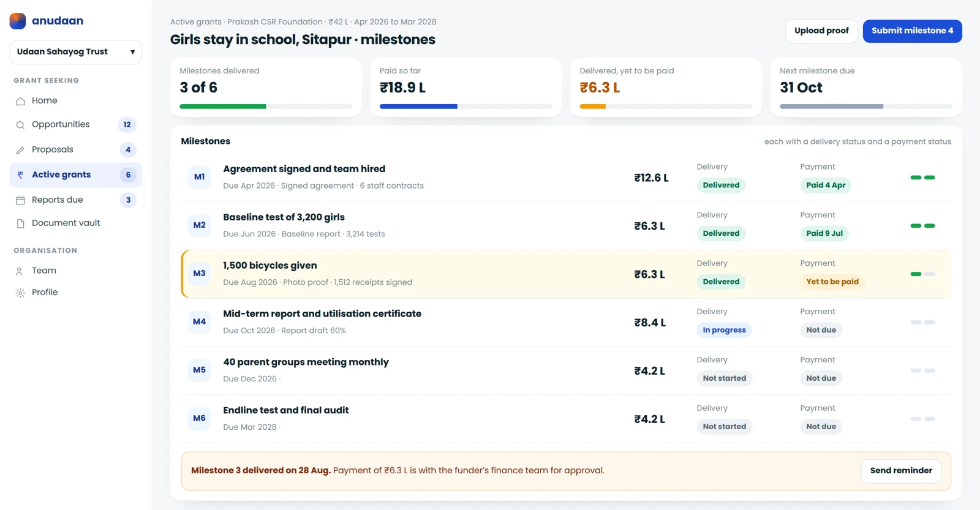Click the M2 milestone badge
980x510 pixels.
coord(199,225)
